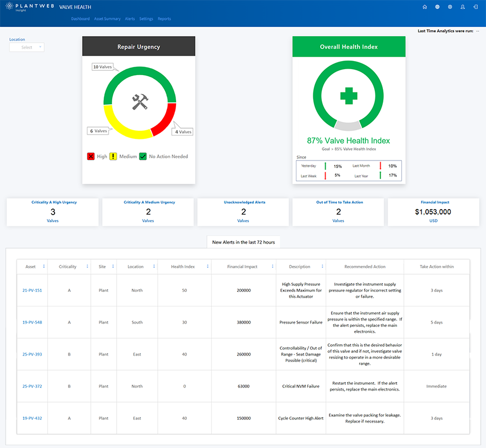Open asset link 21-PV-151
This screenshot has height=448, width=486.
point(32,290)
